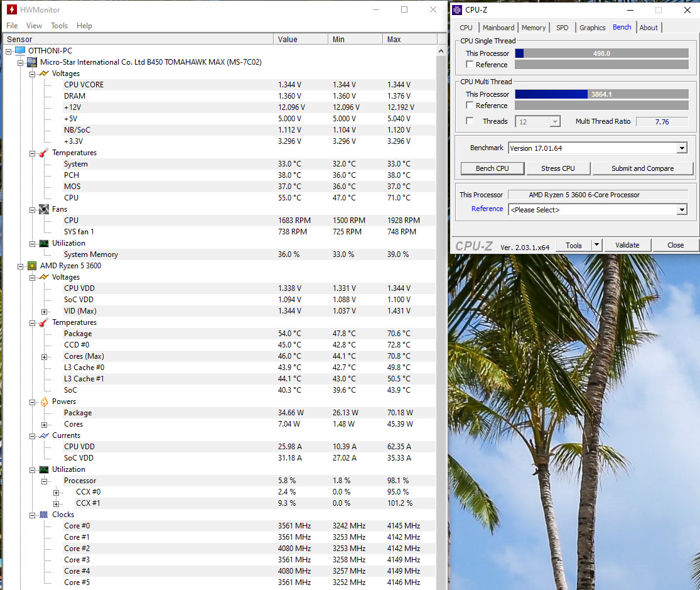This screenshot has height=590, width=700.
Task: Tick the Single Thread Reference checkbox
Action: (470, 64)
